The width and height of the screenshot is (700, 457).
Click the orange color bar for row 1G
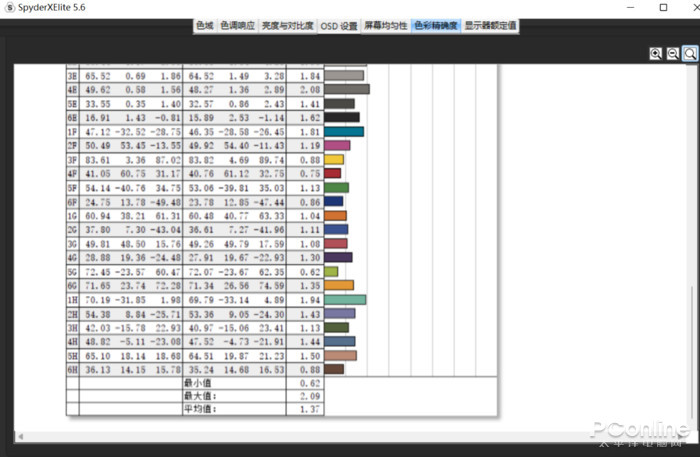335,215
